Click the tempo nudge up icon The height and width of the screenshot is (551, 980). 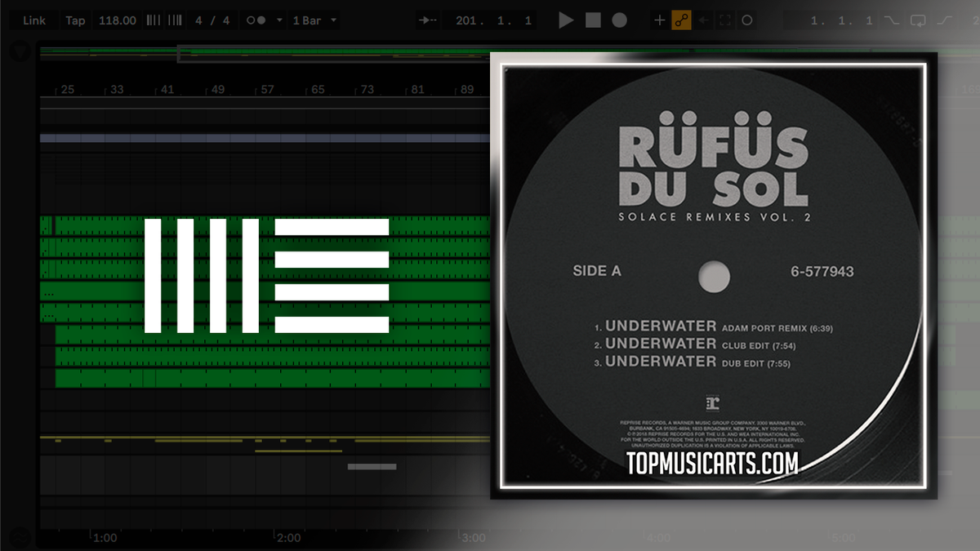175,19
